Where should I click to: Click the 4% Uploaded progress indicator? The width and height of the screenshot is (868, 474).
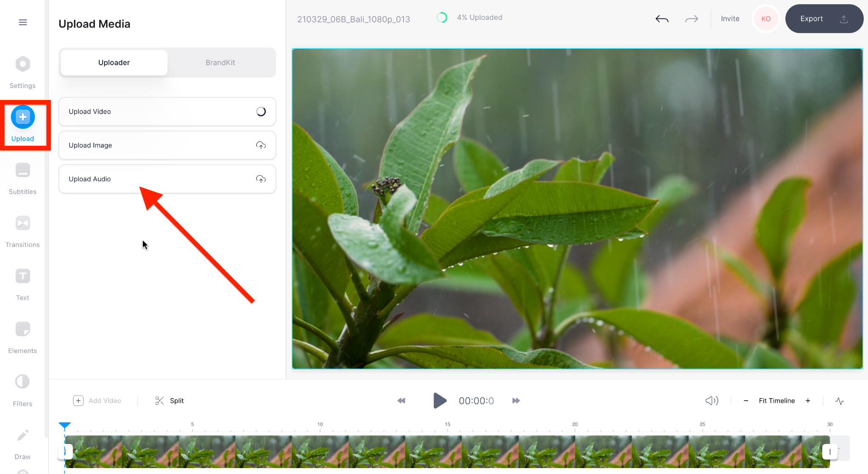(470, 17)
